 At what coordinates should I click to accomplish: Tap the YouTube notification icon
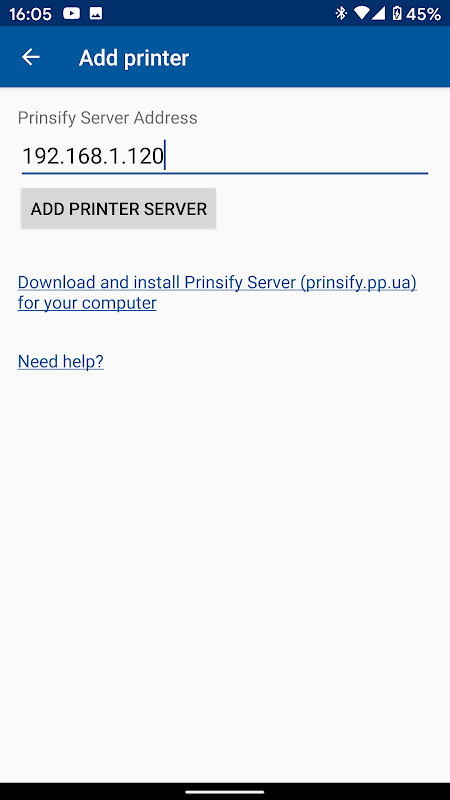71,13
